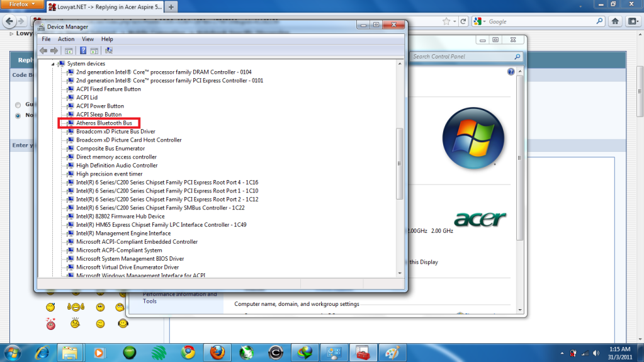Select the checked radio button on forum page

click(x=19, y=115)
